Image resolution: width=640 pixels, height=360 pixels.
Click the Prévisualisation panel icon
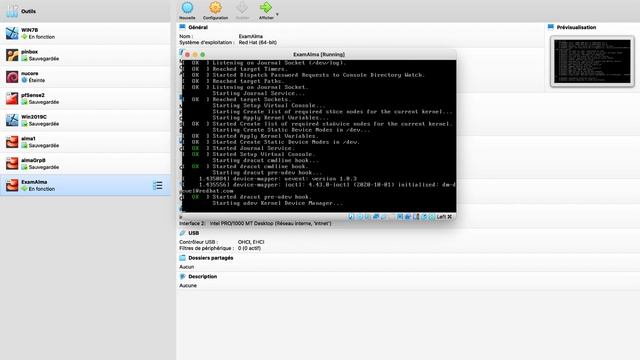tap(551, 27)
